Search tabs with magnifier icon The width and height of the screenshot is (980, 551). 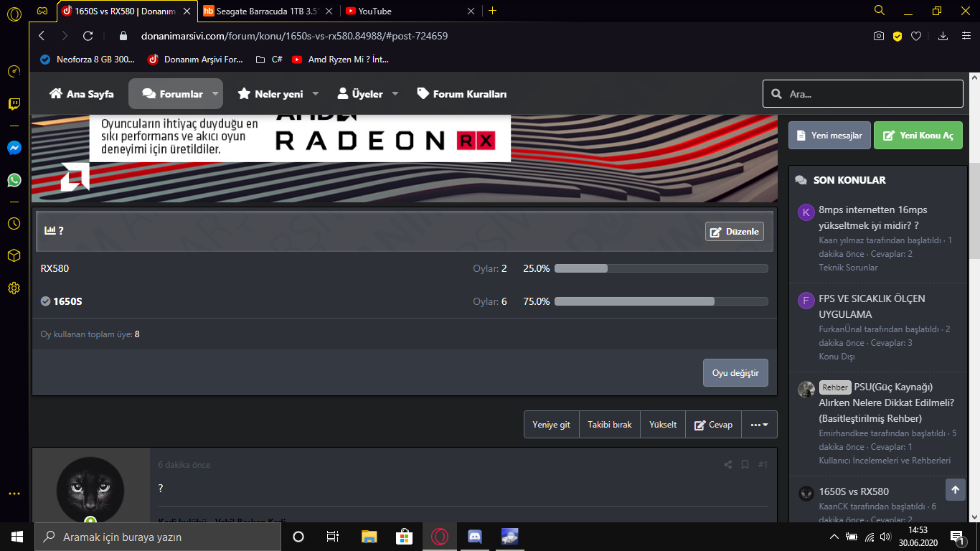click(880, 10)
